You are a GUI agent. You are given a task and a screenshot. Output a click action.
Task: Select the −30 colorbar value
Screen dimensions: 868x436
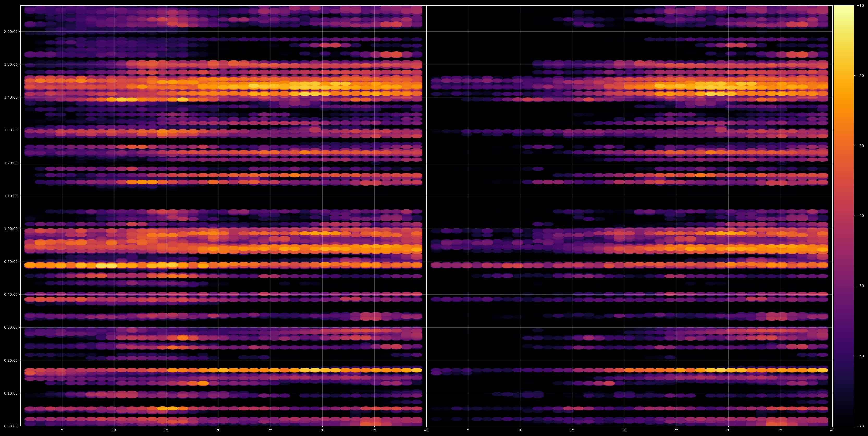point(860,146)
